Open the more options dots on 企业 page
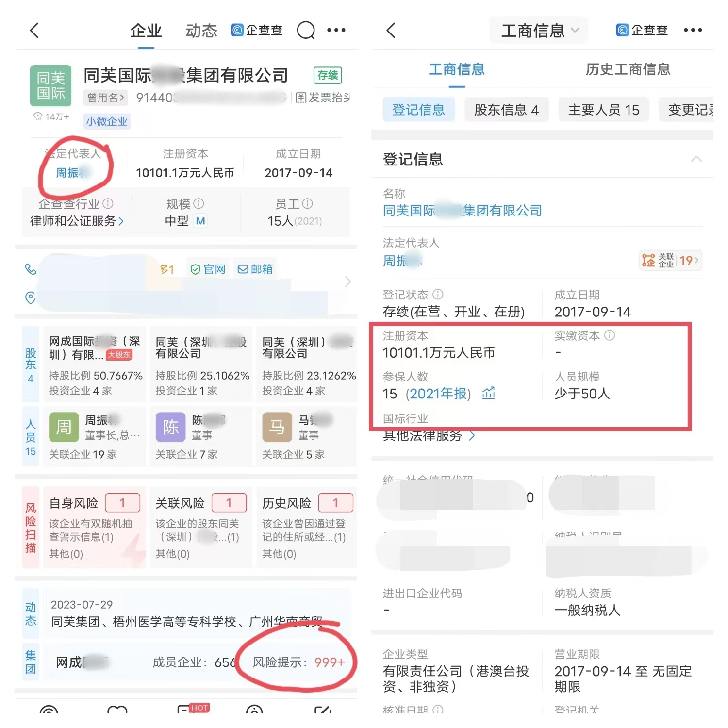This screenshot has width=728, height=728. [x=336, y=30]
